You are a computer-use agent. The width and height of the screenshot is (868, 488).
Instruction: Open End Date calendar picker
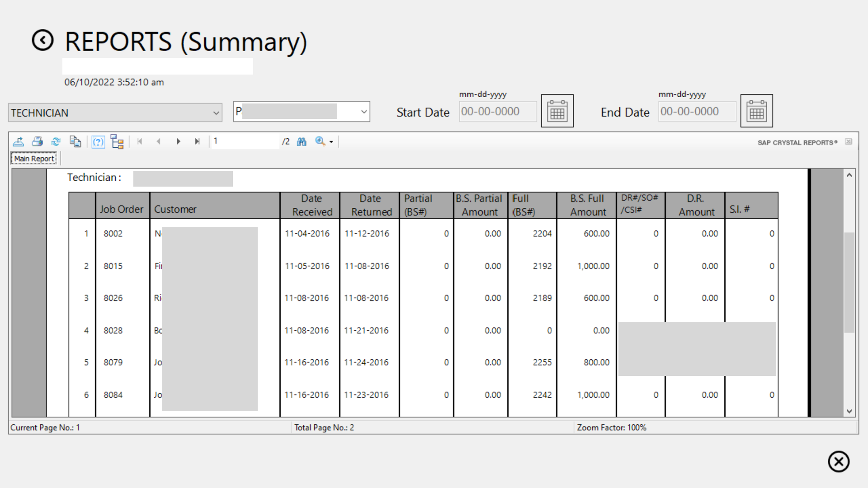[756, 111]
